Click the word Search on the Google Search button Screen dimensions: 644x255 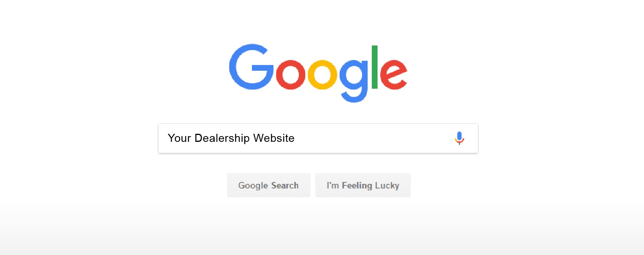coord(285,185)
